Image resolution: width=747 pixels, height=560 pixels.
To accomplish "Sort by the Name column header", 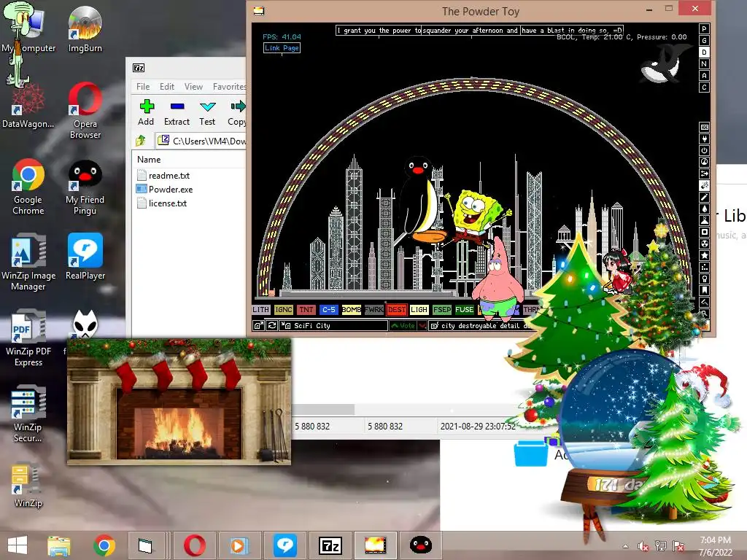I will (149, 160).
